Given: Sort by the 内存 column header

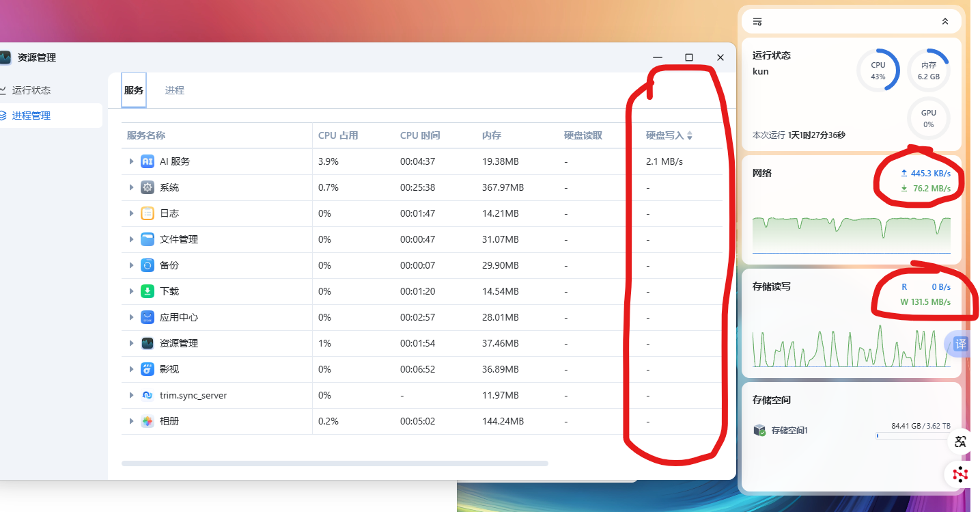Looking at the screenshot, I should pos(492,135).
